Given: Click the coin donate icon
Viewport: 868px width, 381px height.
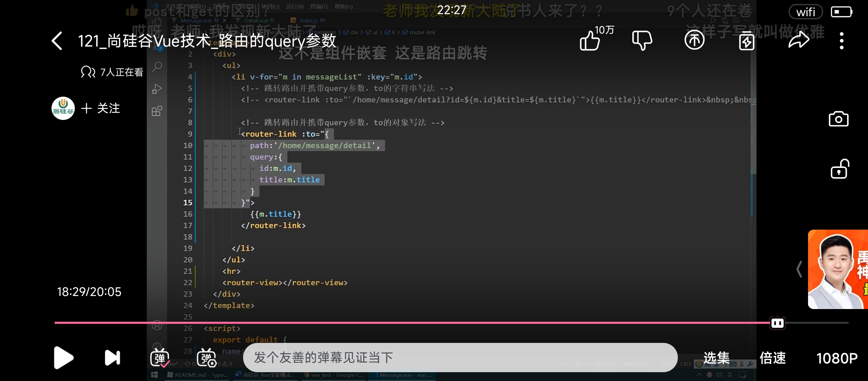Looking at the screenshot, I should pyautogui.click(x=694, y=40).
